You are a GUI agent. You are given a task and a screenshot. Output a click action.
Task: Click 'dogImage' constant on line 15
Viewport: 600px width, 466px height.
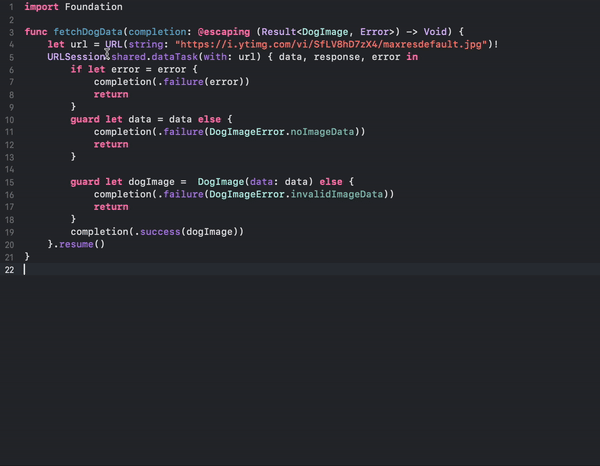coord(152,182)
